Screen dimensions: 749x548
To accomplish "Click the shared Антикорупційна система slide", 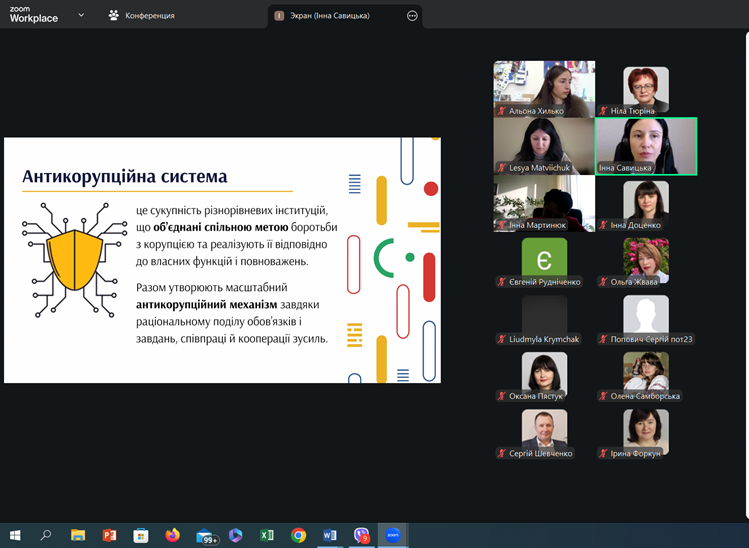I will (x=222, y=260).
